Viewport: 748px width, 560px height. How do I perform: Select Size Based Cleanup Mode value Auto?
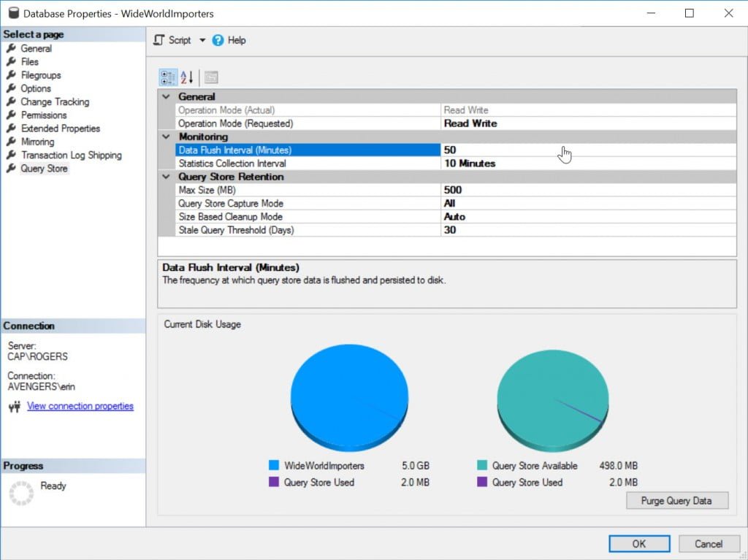pos(589,217)
